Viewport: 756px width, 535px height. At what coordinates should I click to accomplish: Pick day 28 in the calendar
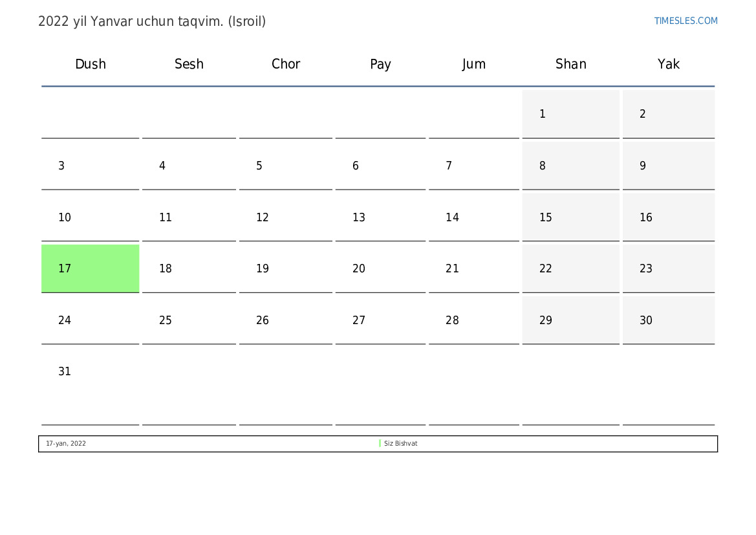[474, 320]
